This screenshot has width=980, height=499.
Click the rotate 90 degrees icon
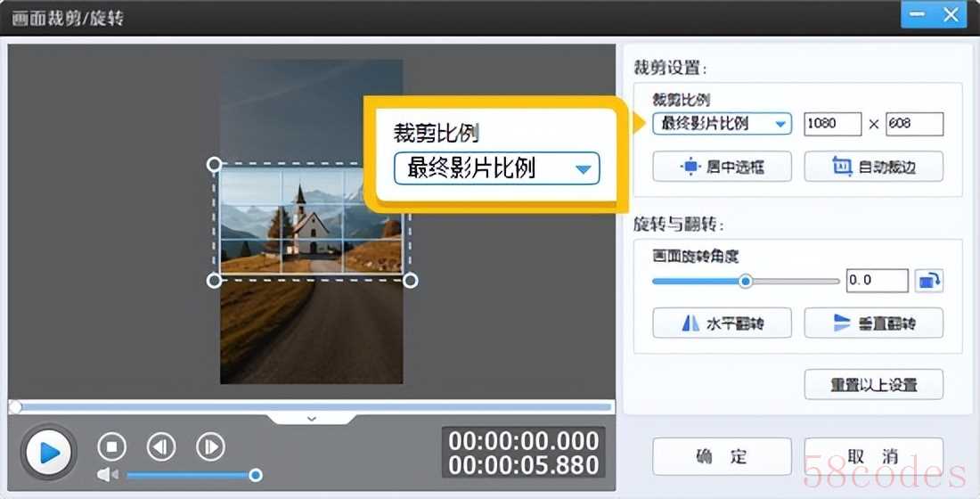point(928,281)
